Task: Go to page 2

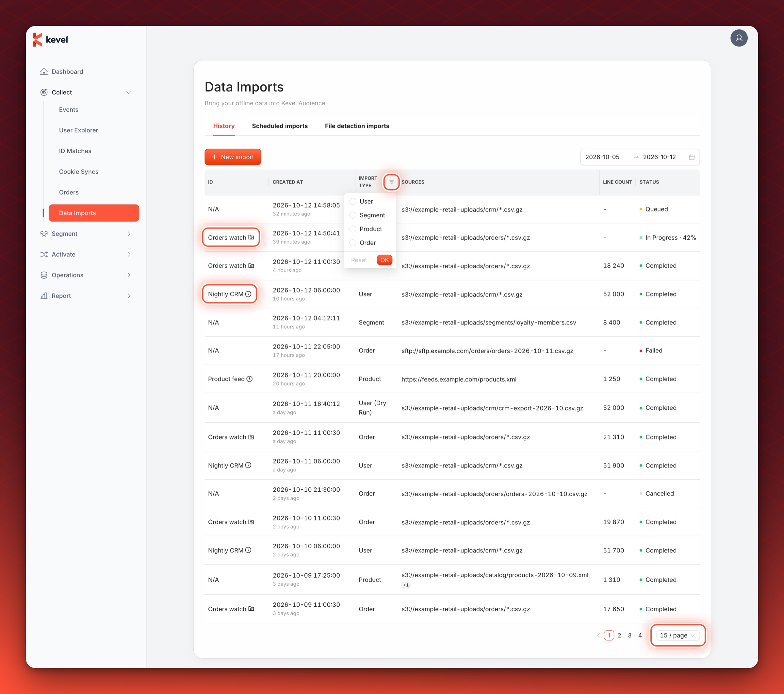Action: (x=619, y=635)
